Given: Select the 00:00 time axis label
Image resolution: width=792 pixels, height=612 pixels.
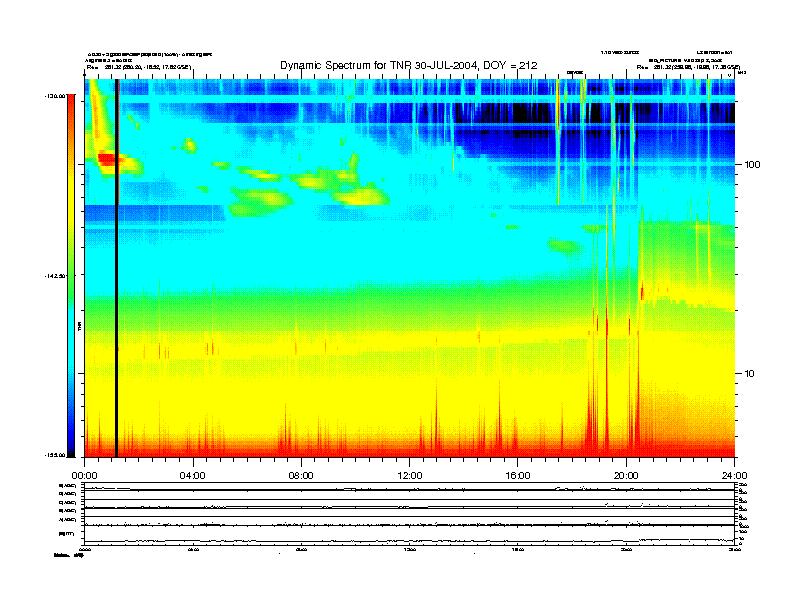Looking at the screenshot, I should (x=84, y=476).
